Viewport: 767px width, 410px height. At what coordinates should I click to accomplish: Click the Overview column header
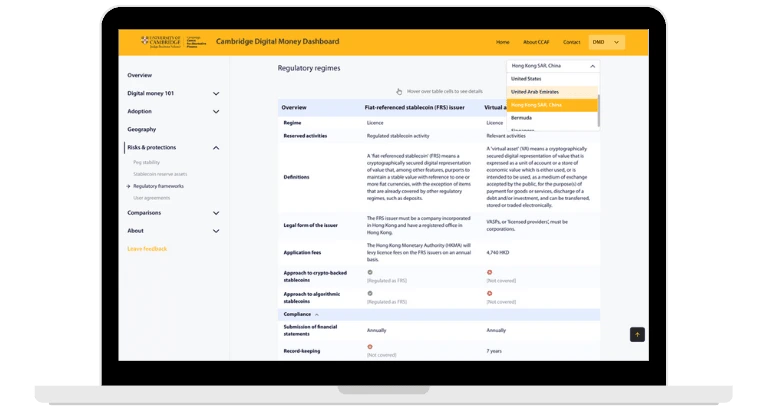click(294, 108)
